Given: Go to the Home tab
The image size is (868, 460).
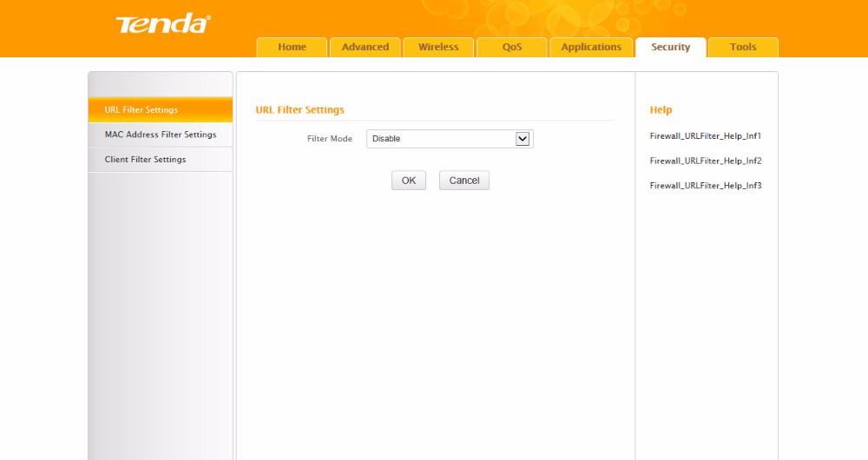Looking at the screenshot, I should pyautogui.click(x=292, y=47).
